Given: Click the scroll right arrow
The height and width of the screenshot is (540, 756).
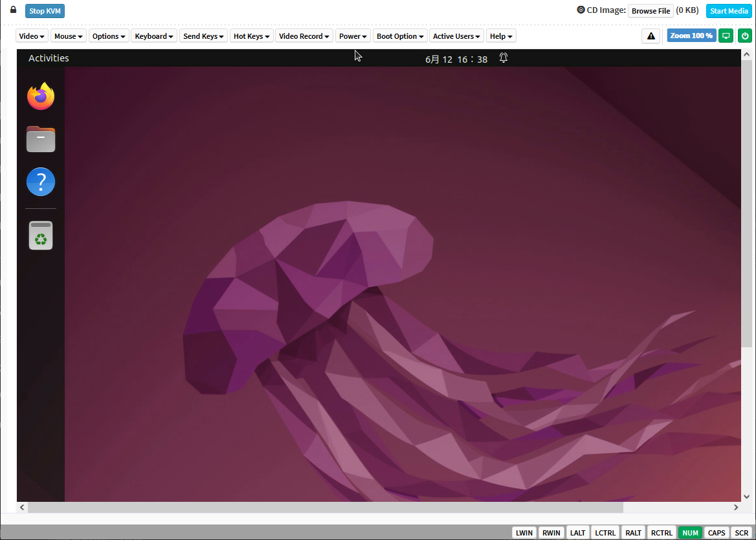Looking at the screenshot, I should tap(736, 507).
